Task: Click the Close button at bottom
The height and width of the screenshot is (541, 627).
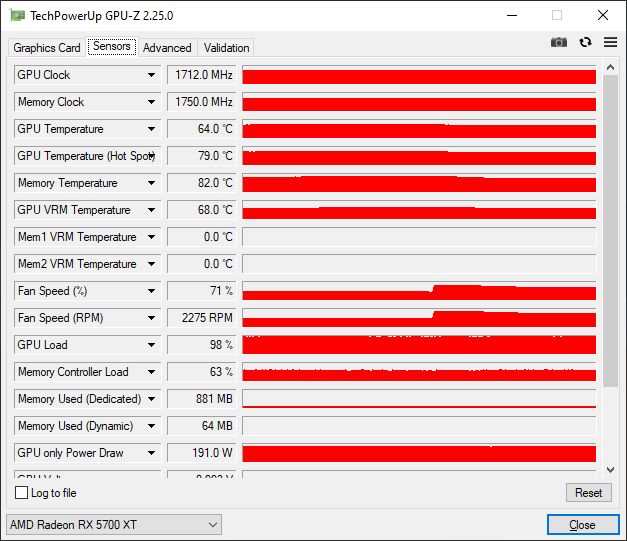Action: click(583, 524)
